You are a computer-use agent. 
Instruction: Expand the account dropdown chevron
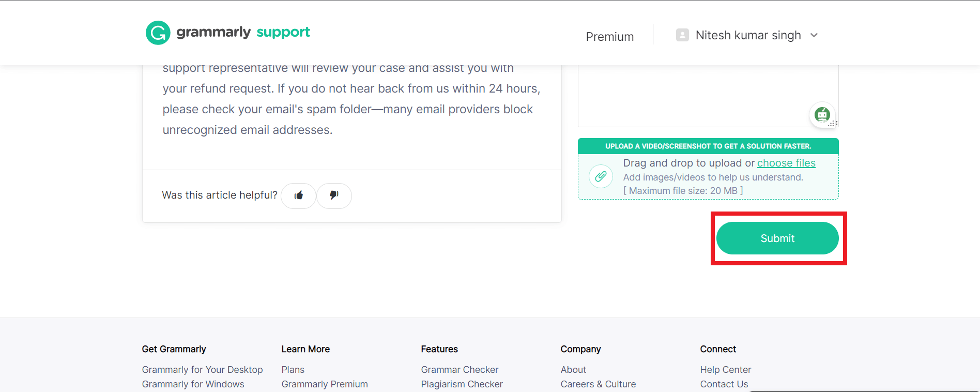coord(814,35)
